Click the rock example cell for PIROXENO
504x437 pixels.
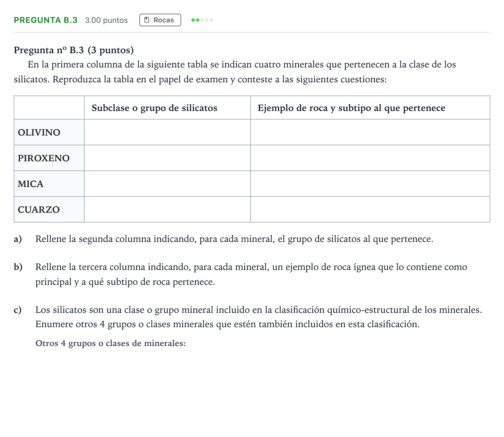370,158
